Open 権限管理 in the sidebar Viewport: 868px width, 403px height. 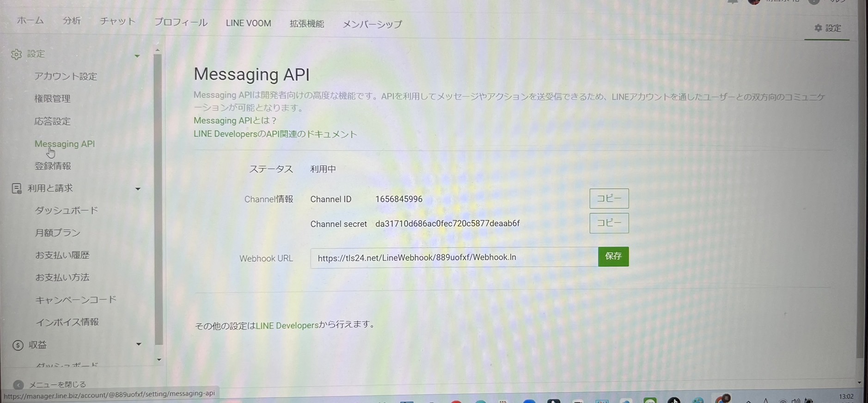point(52,98)
